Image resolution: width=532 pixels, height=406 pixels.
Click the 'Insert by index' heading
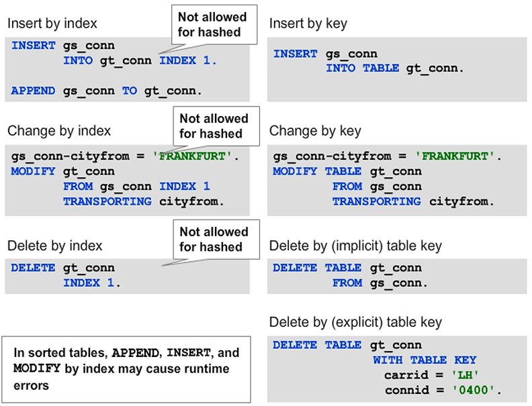(52, 23)
